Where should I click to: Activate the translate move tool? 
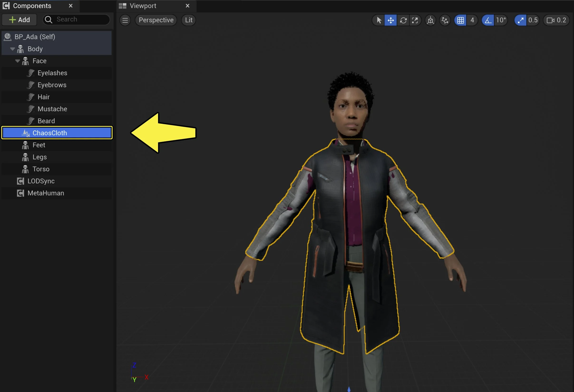[390, 20]
